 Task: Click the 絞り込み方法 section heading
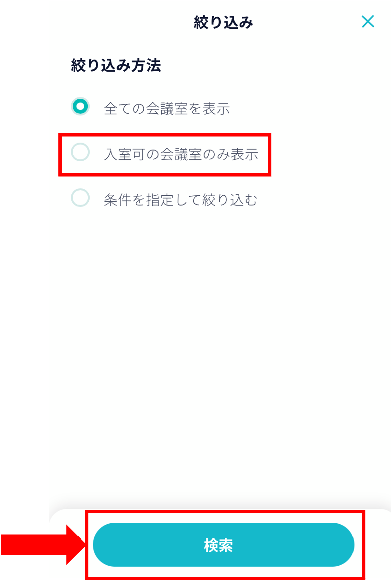116,65
